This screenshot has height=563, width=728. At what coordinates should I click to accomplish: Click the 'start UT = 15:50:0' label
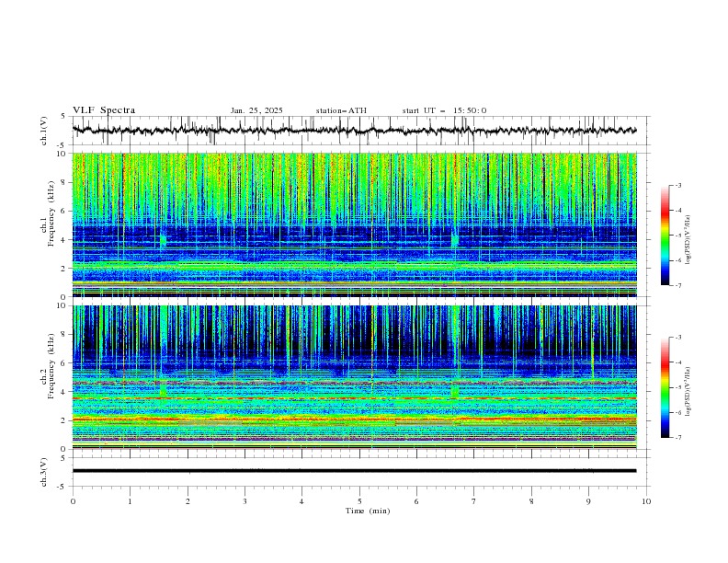(x=444, y=110)
